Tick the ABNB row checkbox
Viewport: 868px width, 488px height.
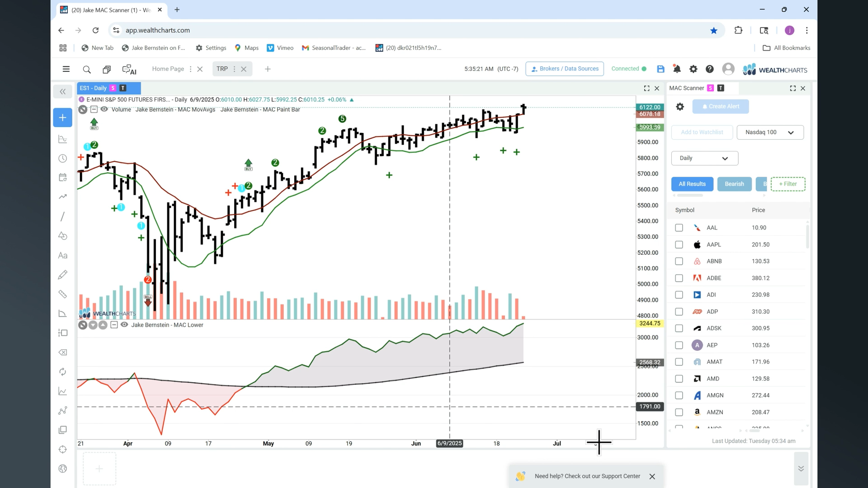click(679, 261)
